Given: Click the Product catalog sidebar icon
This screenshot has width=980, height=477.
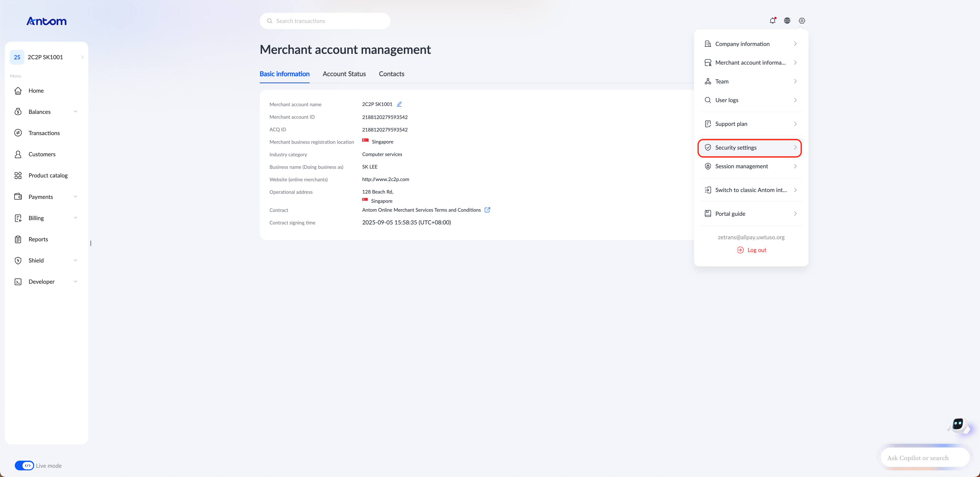Looking at the screenshot, I should click(x=18, y=175).
